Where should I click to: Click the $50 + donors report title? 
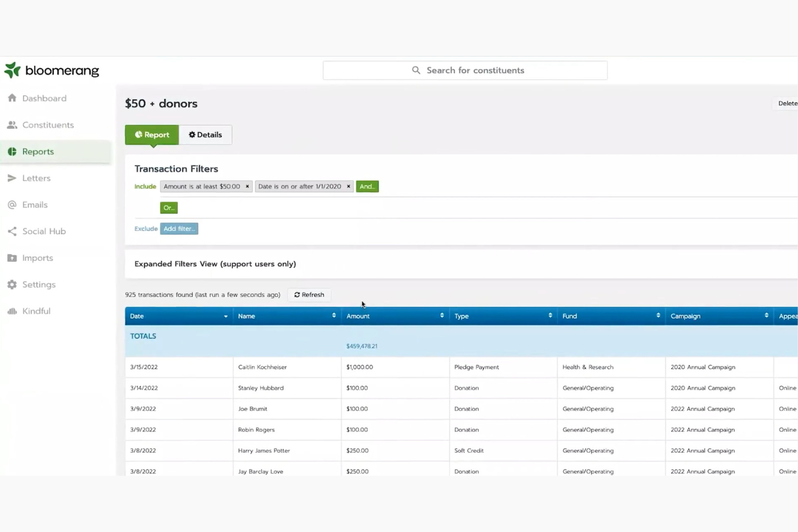161,103
